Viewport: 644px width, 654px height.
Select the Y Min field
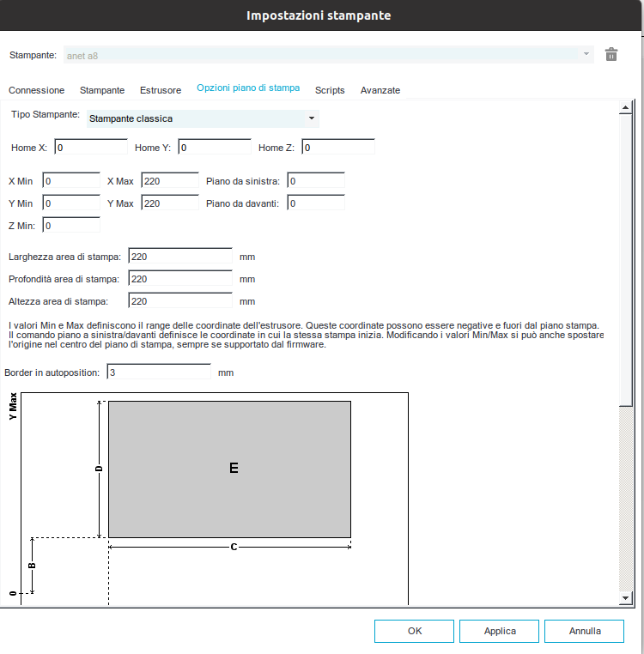click(71, 203)
